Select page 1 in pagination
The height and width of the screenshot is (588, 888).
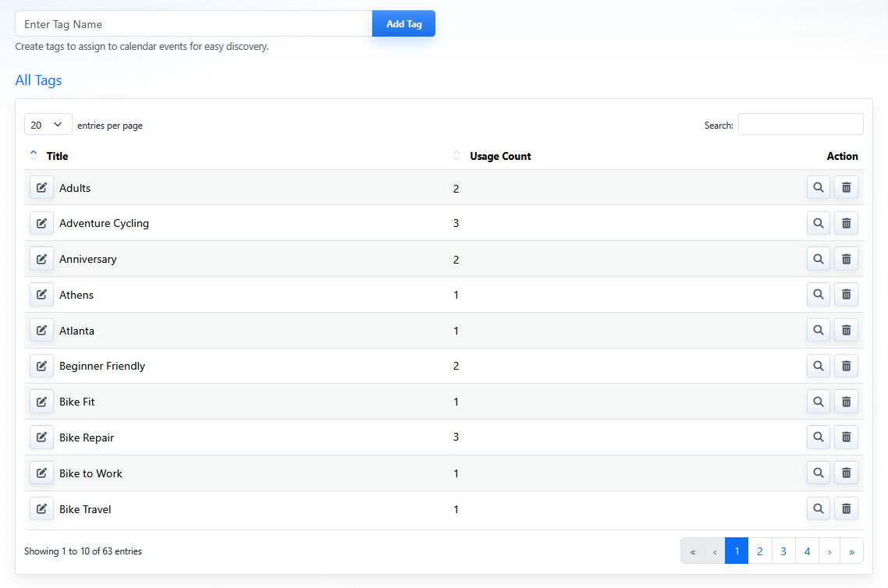[737, 551]
